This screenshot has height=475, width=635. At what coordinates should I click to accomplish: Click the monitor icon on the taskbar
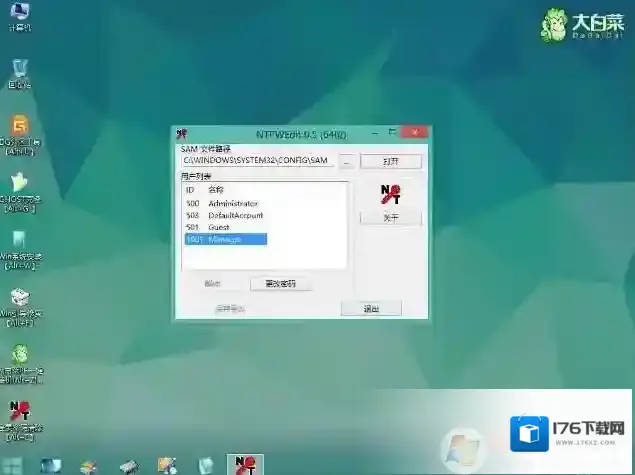[x=51, y=466]
